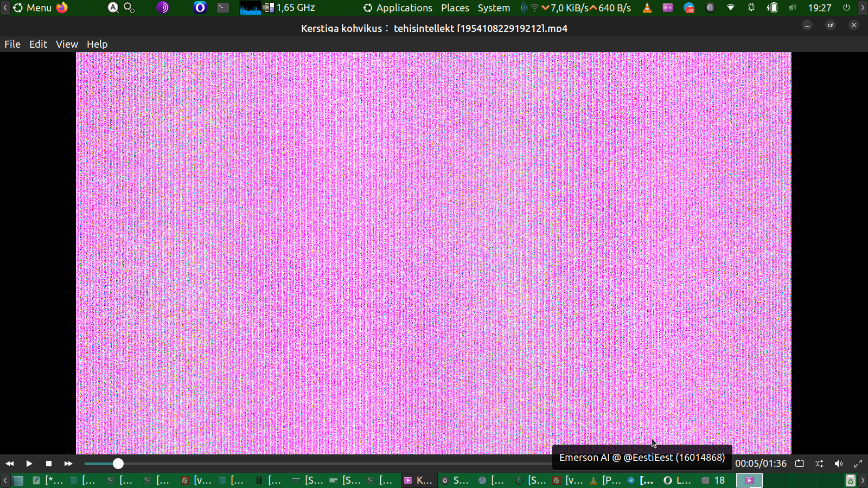The height and width of the screenshot is (488, 868).
Task: Open the settings gears launcher
Action: (x=129, y=8)
